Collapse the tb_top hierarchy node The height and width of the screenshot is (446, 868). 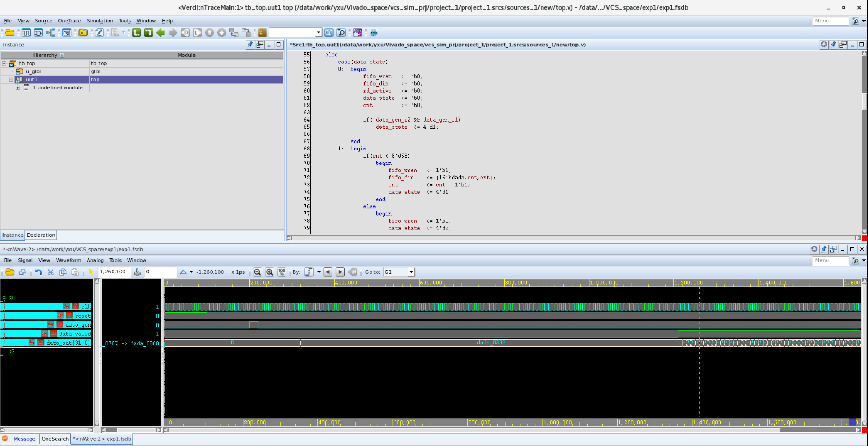[4, 63]
